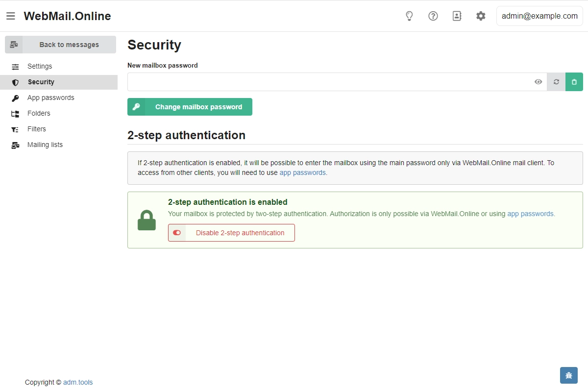Screen dimensions: 588x392
Task: Focus the New mailbox password field
Action: pos(328,82)
